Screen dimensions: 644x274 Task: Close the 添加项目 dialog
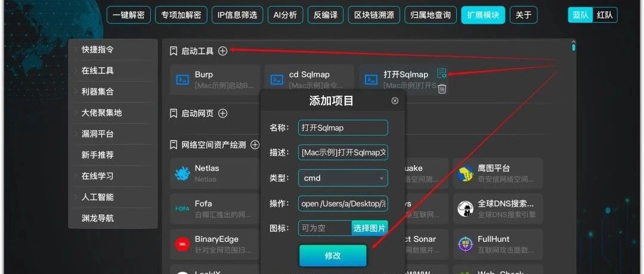pos(395,101)
